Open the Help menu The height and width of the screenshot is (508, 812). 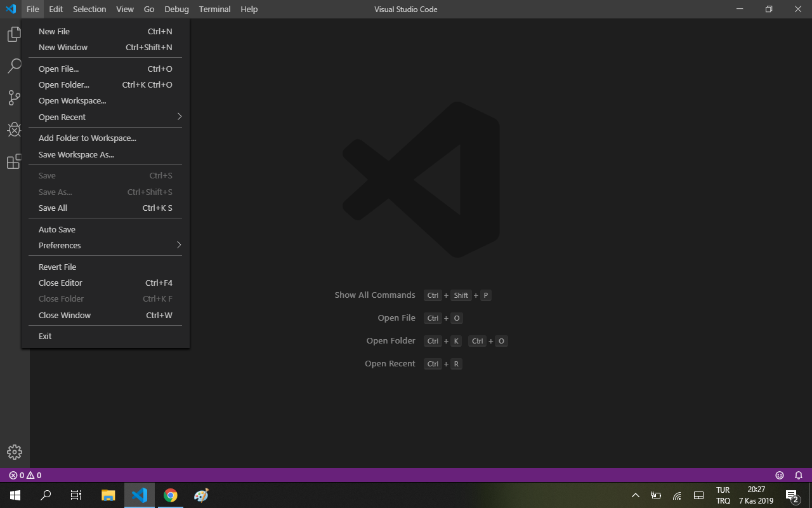click(x=249, y=9)
